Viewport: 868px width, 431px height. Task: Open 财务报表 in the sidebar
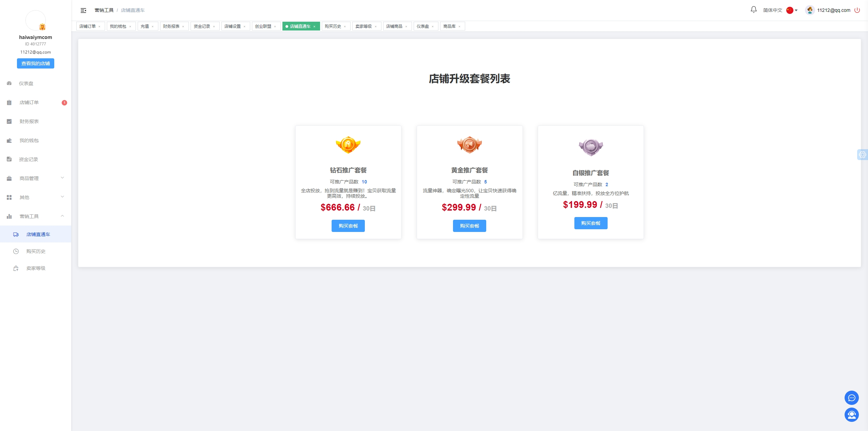29,121
